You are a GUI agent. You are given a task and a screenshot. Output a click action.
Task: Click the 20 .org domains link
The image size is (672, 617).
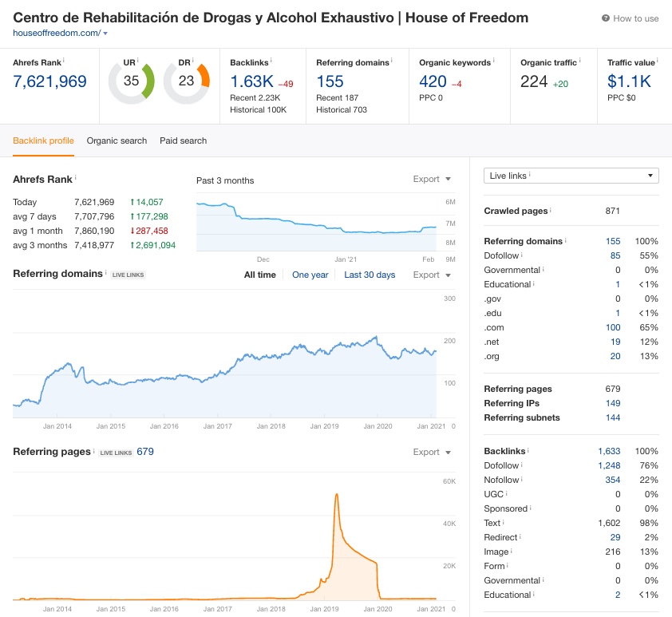[615, 356]
